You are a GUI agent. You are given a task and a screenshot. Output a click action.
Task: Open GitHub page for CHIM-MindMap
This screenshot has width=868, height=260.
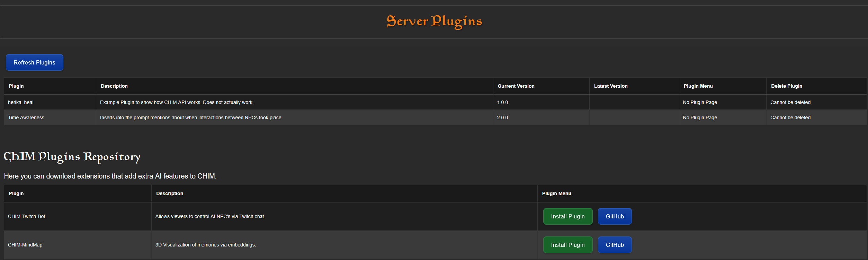[615, 245]
